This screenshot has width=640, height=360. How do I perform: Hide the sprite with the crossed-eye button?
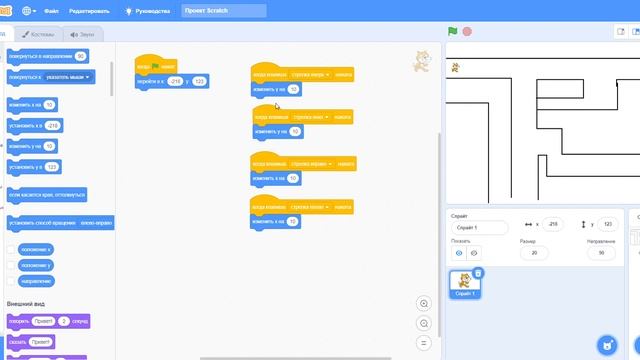[x=474, y=253]
